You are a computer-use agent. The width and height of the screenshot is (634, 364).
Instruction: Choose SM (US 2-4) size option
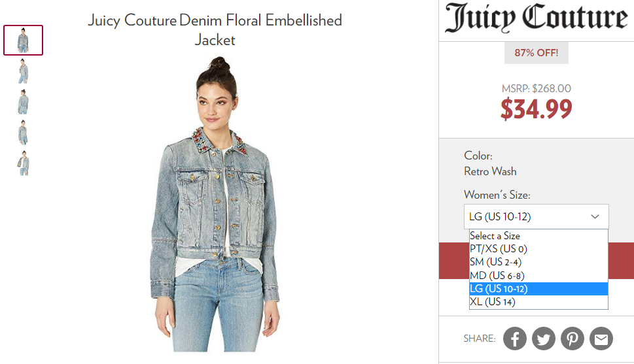click(538, 262)
